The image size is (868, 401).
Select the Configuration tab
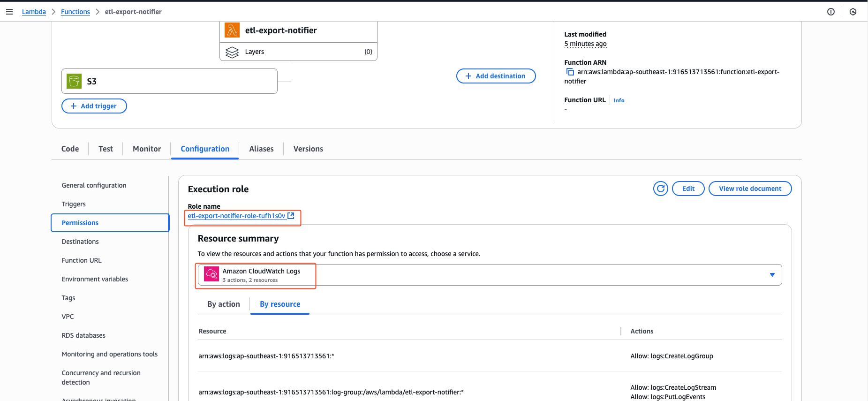click(x=205, y=149)
